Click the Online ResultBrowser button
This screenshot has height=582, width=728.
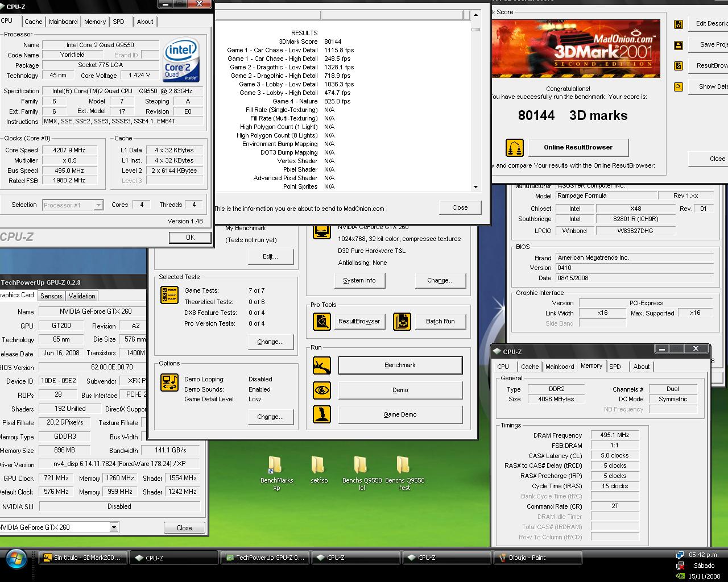(578, 147)
